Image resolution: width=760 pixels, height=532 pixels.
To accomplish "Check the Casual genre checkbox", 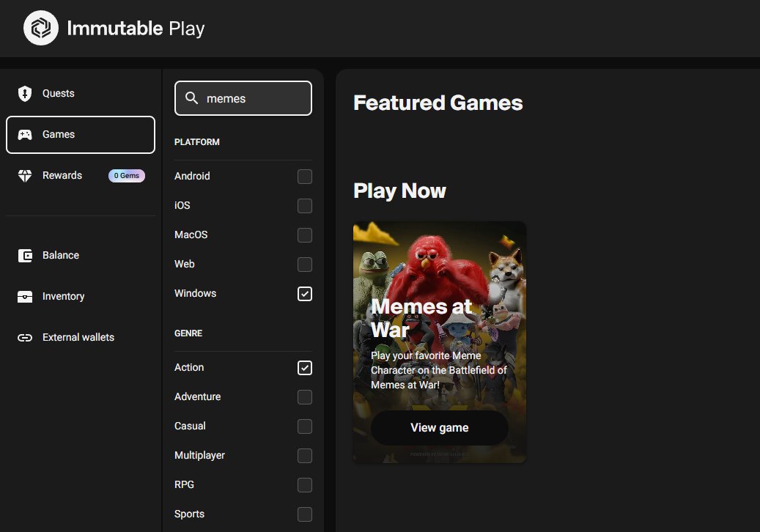I will coord(304,426).
